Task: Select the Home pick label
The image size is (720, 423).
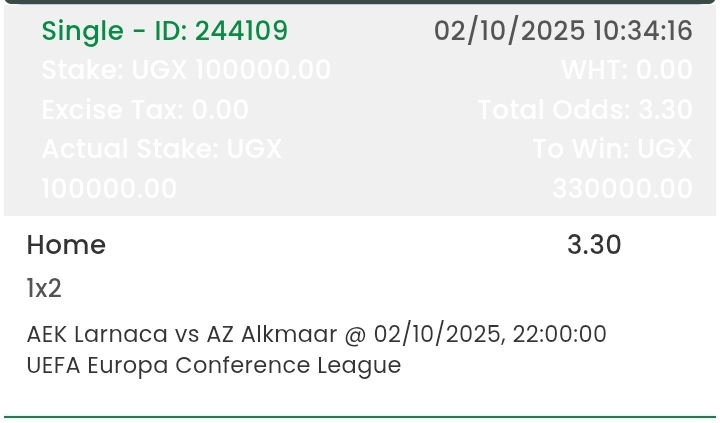Action: click(66, 245)
